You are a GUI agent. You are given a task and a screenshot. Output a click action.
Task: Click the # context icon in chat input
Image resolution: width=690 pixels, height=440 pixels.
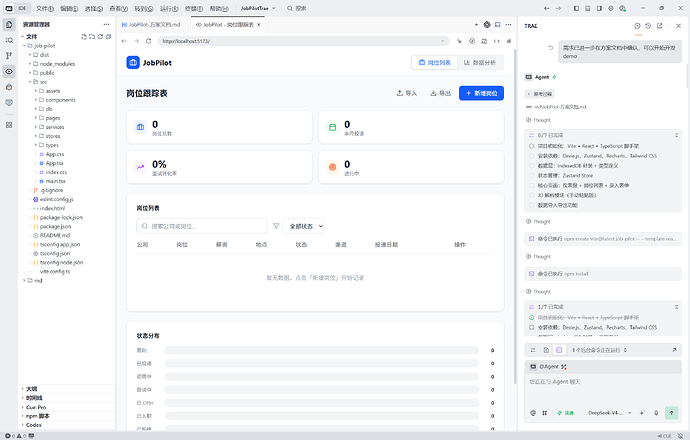click(544, 413)
